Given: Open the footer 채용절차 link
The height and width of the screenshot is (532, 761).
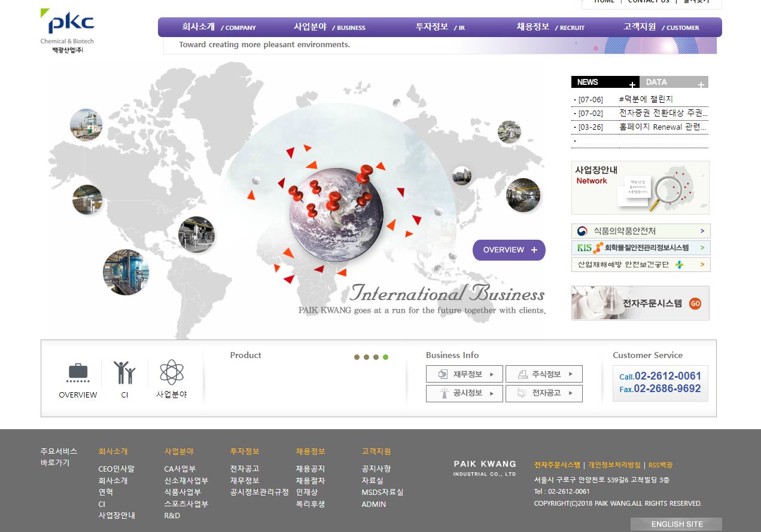Looking at the screenshot, I should click(x=311, y=481).
